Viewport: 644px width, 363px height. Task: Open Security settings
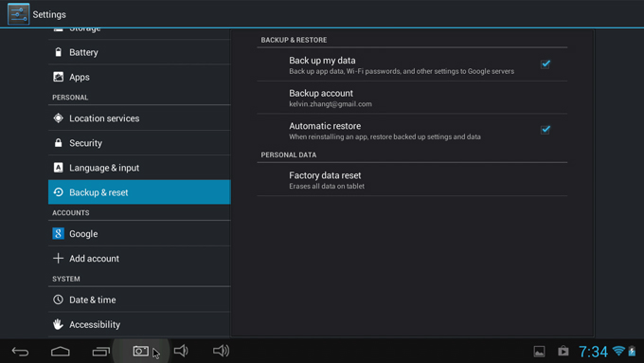click(x=139, y=143)
